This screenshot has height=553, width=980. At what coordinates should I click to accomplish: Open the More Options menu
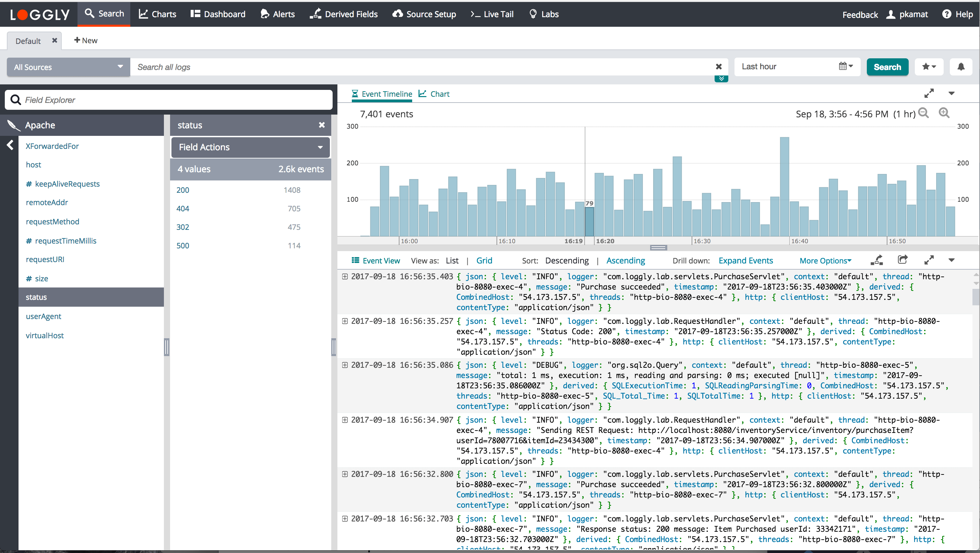825,261
